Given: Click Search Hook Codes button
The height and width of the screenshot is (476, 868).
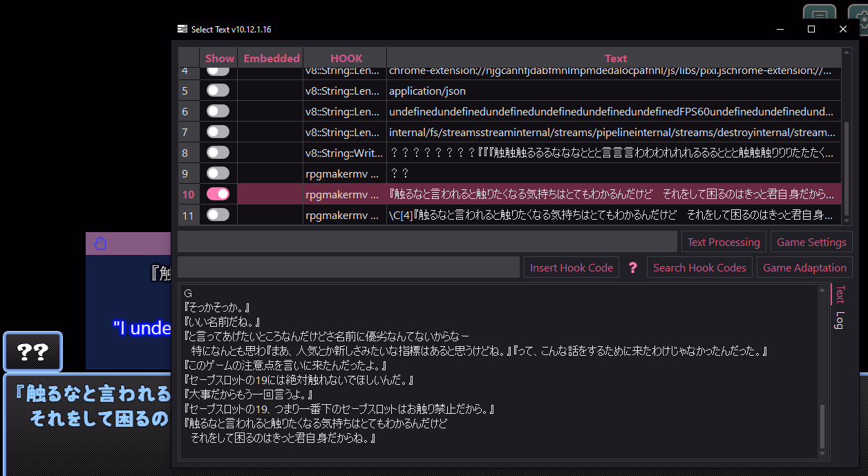Looking at the screenshot, I should tap(699, 268).
